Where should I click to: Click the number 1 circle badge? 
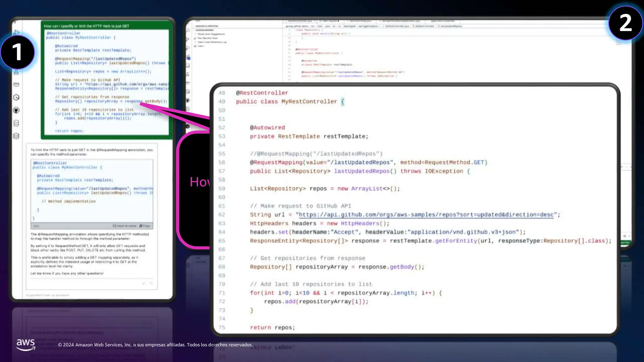(x=17, y=52)
